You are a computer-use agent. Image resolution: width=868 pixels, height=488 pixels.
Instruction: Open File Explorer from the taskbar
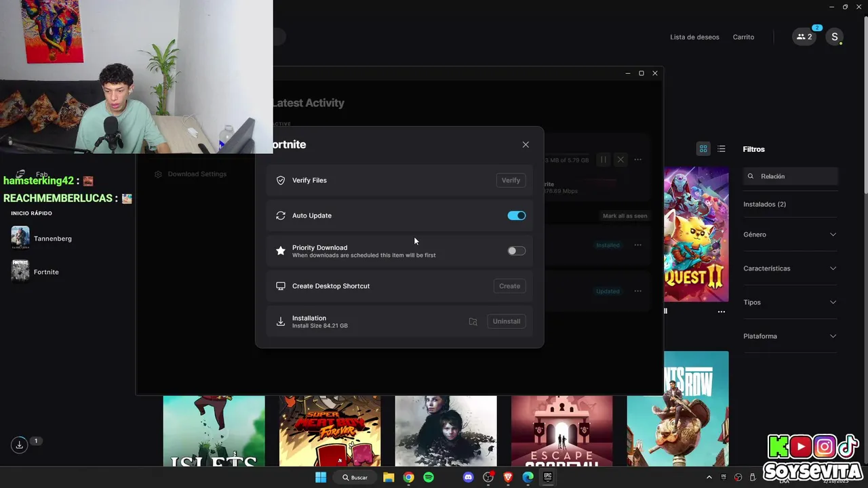coord(389,477)
